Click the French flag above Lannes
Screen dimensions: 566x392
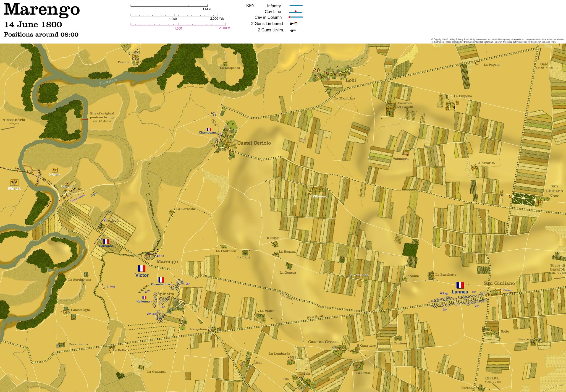click(x=460, y=285)
